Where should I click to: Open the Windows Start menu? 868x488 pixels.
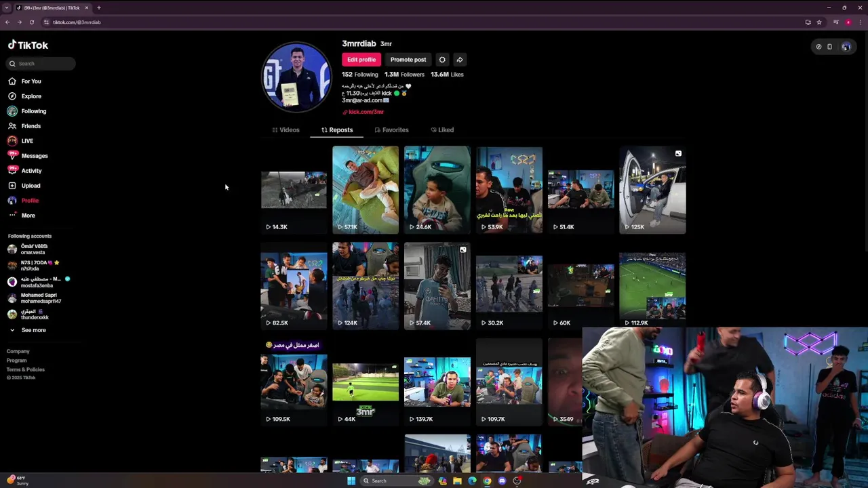coord(351,481)
